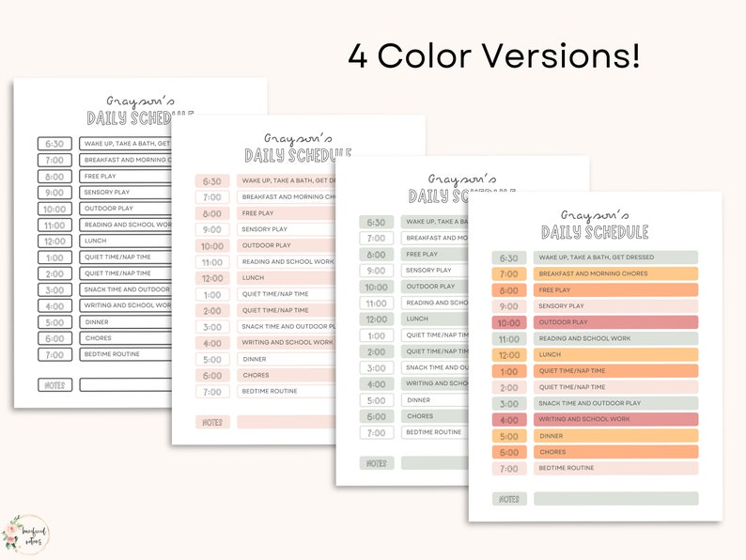Click the 2:00 time on multicolor schedule

coord(509,387)
